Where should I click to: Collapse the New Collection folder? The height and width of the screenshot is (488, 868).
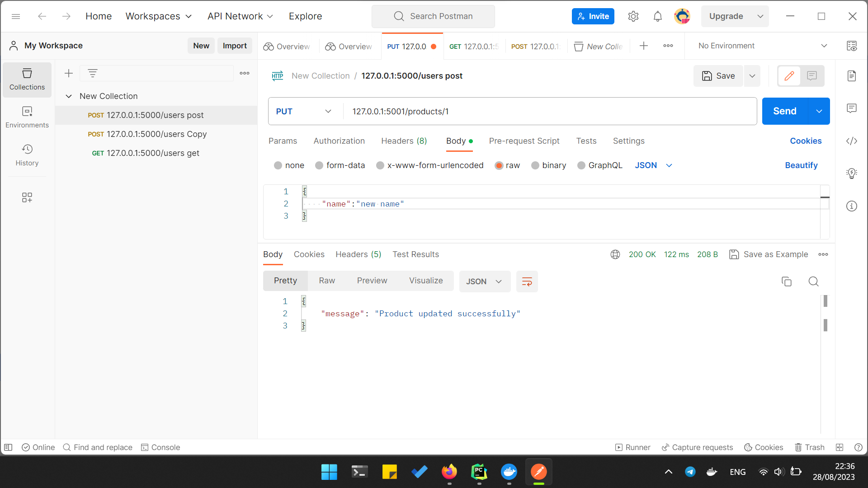click(69, 96)
